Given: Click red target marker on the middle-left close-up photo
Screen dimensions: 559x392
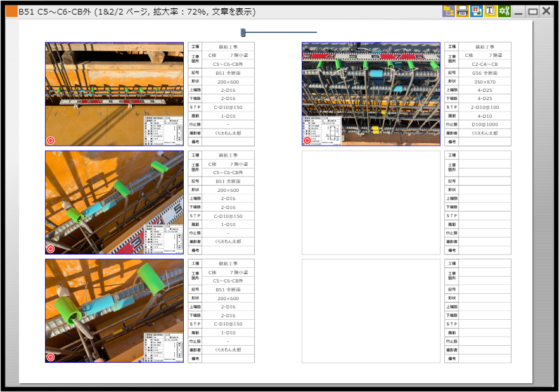Looking at the screenshot, I should 51,249.
